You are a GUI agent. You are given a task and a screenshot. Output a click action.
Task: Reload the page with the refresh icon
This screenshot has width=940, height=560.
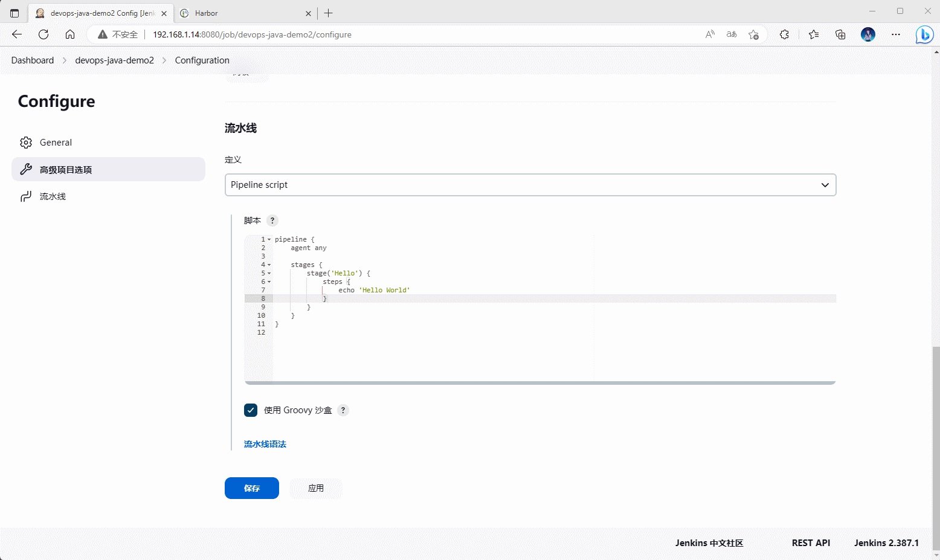tap(43, 34)
